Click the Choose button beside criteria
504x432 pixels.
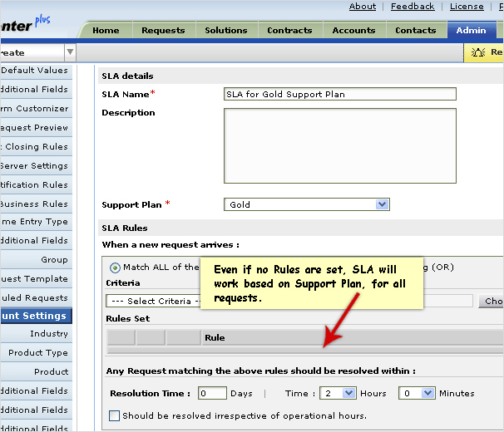coord(492,302)
